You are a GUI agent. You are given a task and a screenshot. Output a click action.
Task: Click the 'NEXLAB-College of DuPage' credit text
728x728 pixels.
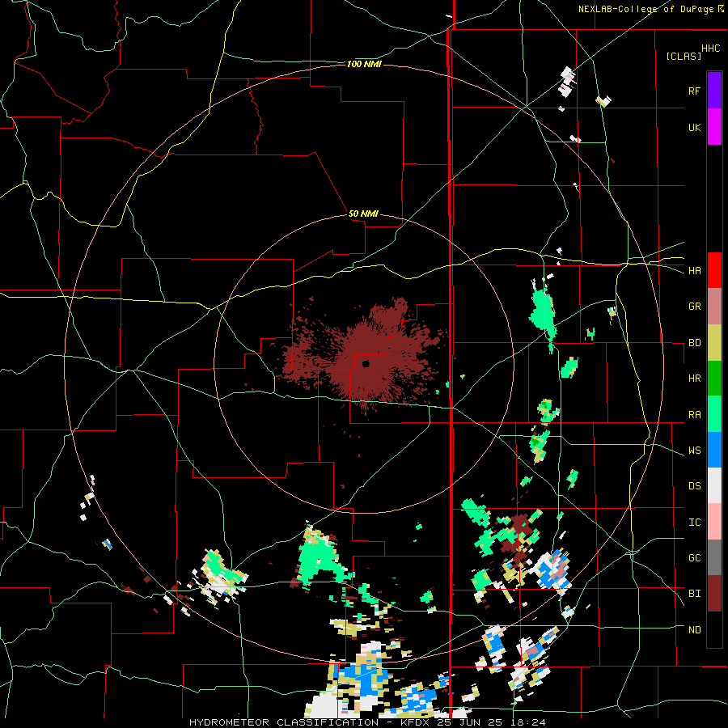[x=647, y=9]
